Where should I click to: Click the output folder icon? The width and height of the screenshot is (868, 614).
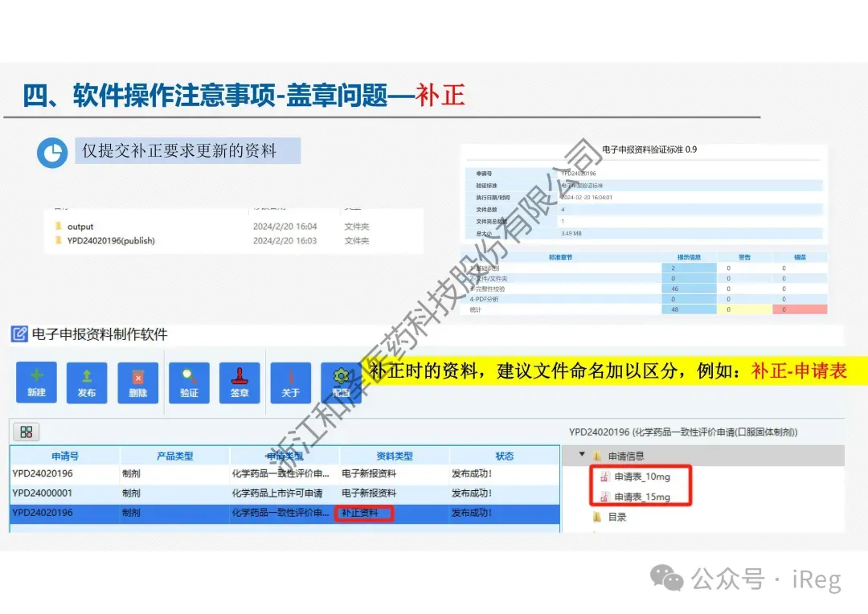[59, 226]
